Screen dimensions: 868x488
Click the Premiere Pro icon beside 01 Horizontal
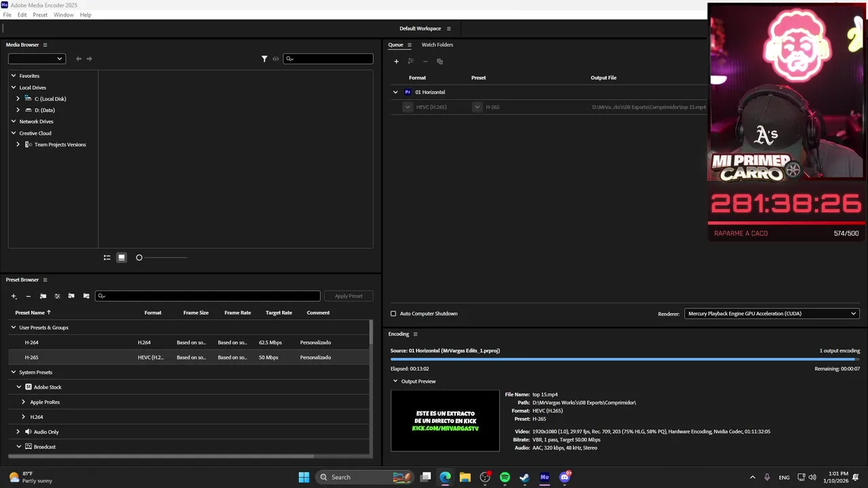[408, 92]
